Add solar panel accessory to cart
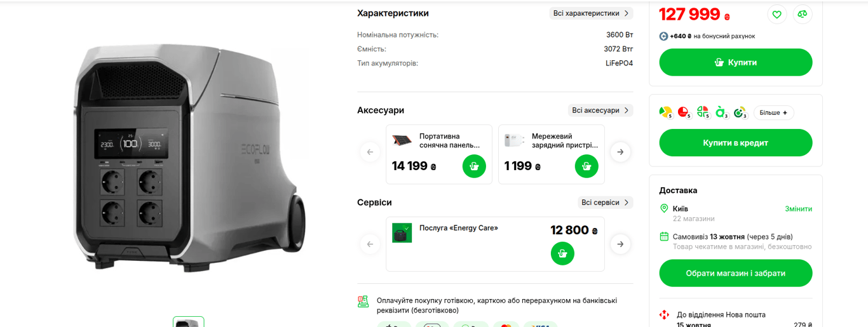 coord(474,166)
